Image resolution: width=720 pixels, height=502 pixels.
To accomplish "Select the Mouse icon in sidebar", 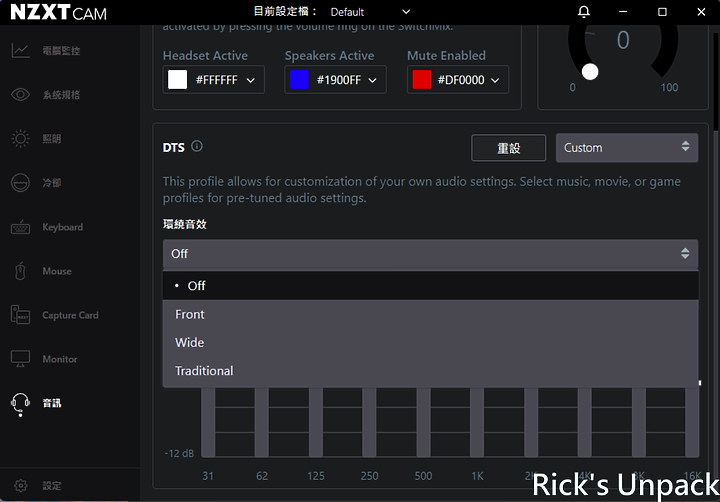I will 21,271.
